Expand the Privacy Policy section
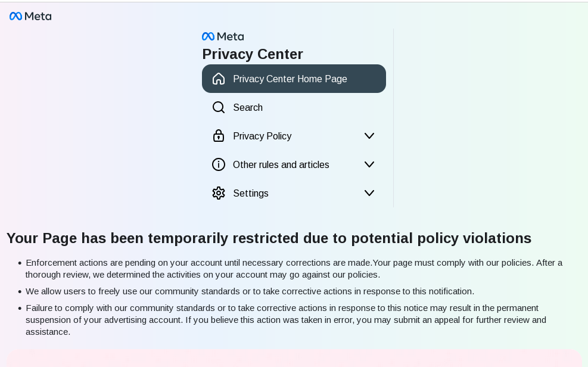This screenshot has height=367, width=588. [x=369, y=136]
